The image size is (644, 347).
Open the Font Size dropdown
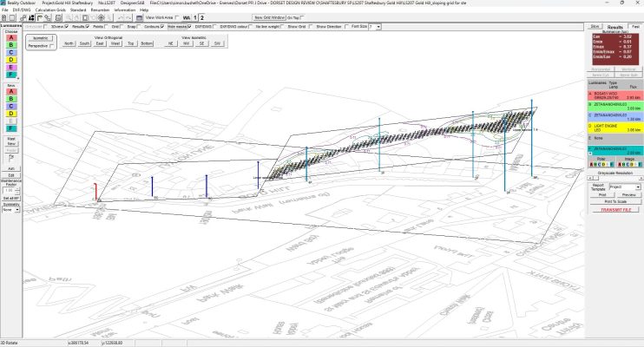pyautogui.click(x=375, y=27)
